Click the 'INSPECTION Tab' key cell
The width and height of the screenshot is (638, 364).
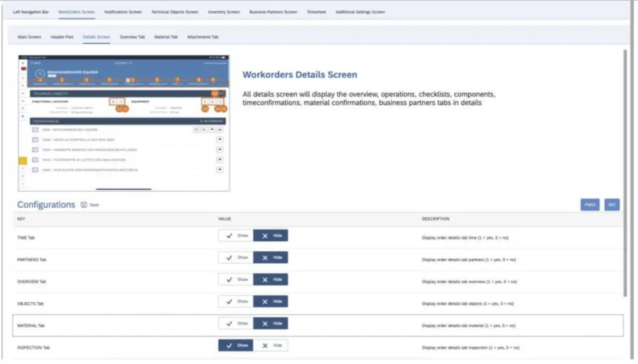(x=34, y=347)
